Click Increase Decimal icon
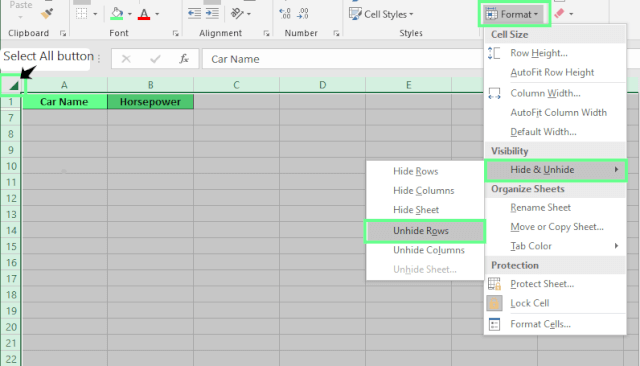The image size is (640, 366). click(x=284, y=14)
